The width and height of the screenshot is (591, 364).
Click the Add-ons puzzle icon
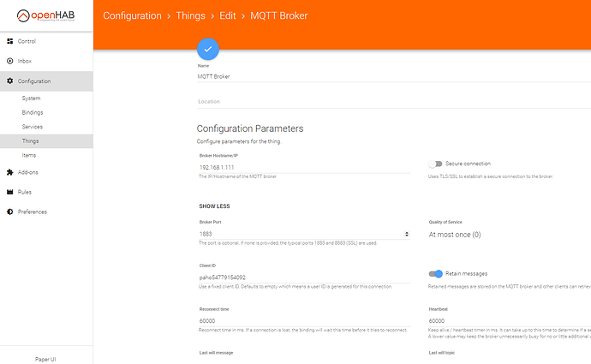9,172
